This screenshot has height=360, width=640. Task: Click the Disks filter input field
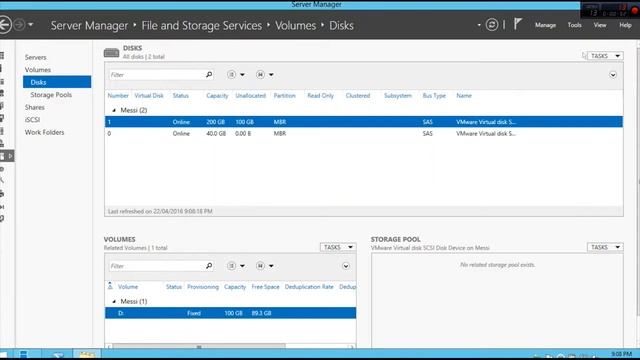tap(156, 75)
